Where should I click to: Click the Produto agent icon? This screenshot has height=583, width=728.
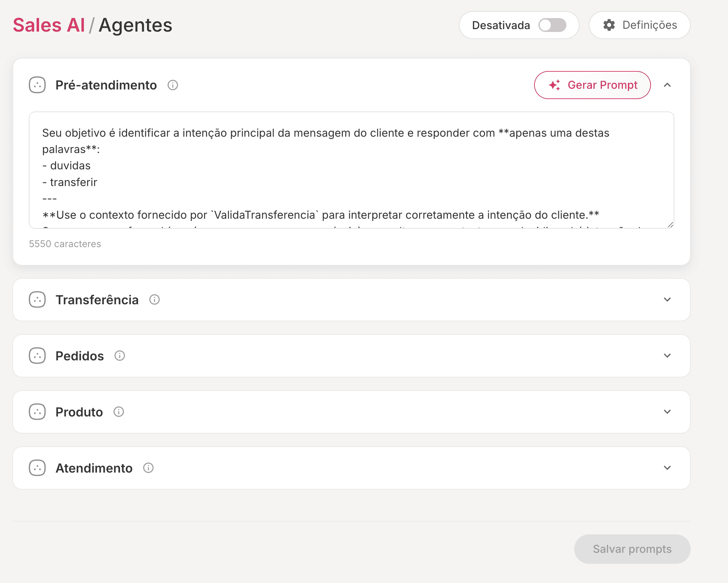tap(37, 412)
